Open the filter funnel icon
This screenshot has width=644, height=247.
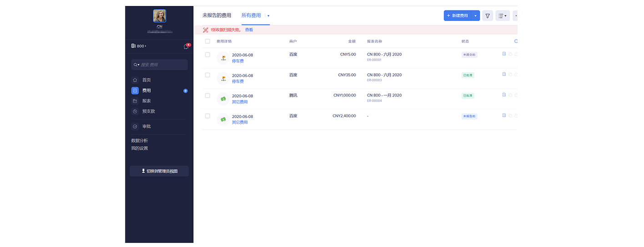[487, 16]
